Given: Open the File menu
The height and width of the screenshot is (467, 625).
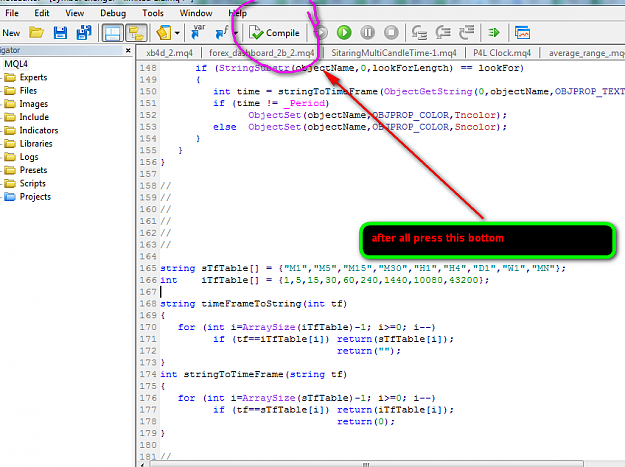Looking at the screenshot, I should coord(12,13).
